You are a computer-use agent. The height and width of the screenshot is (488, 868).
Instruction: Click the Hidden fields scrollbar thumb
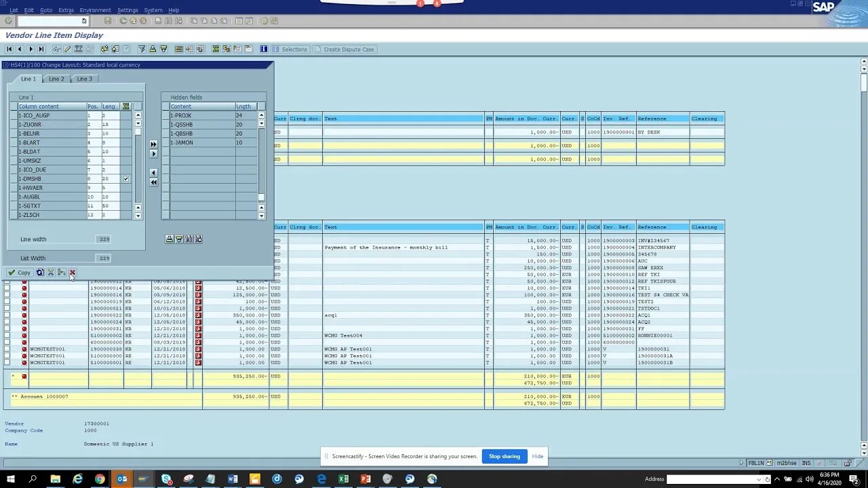(261, 197)
